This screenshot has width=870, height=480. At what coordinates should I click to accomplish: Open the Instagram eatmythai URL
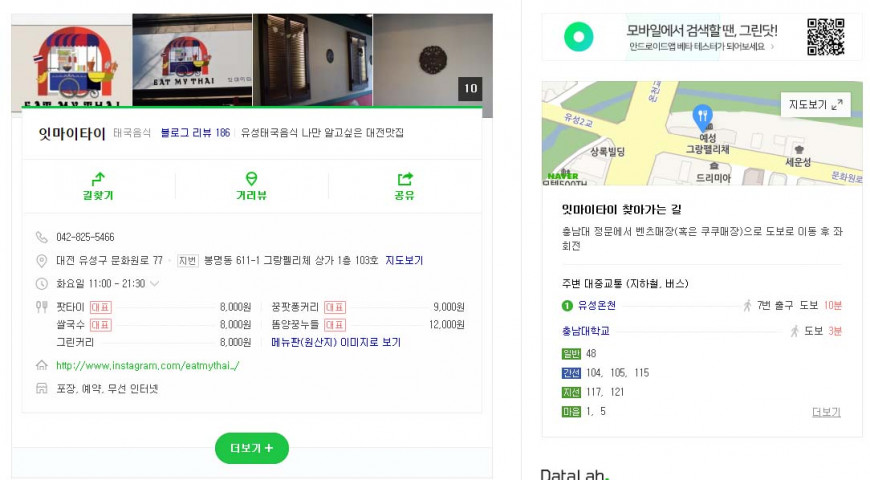click(148, 366)
